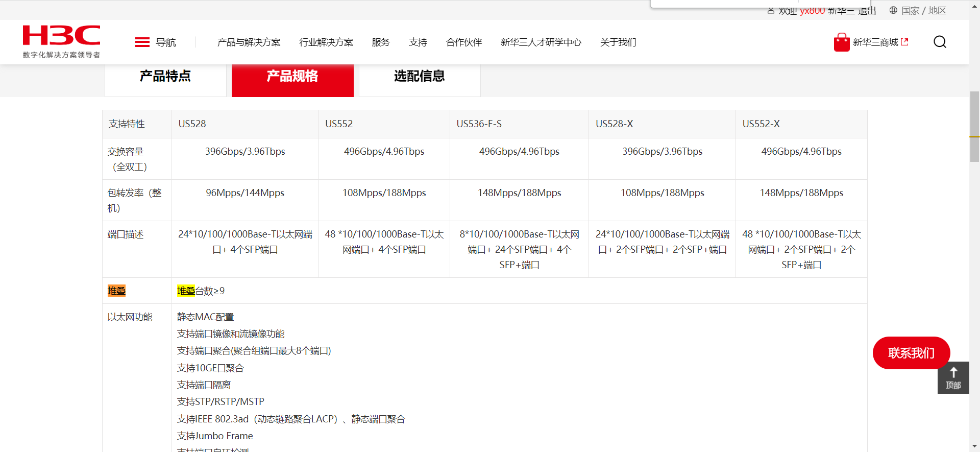Click 496Gbps/4.96Tbps in the US552 column

coord(384,152)
